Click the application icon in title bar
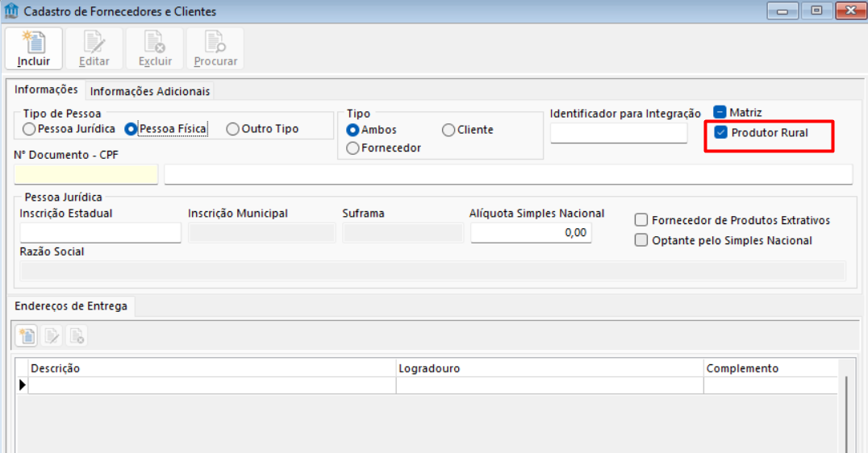The height and width of the screenshot is (453, 868). click(12, 12)
